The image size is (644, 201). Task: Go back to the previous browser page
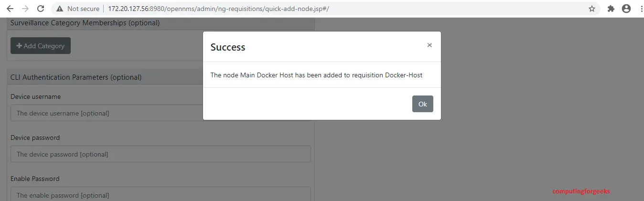[10, 9]
